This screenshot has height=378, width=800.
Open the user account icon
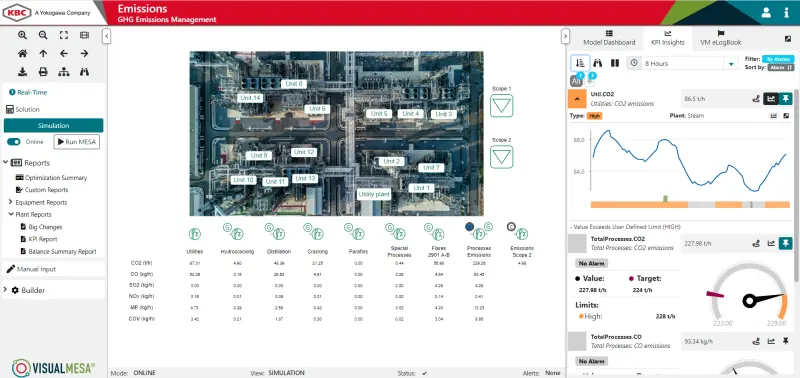[766, 13]
